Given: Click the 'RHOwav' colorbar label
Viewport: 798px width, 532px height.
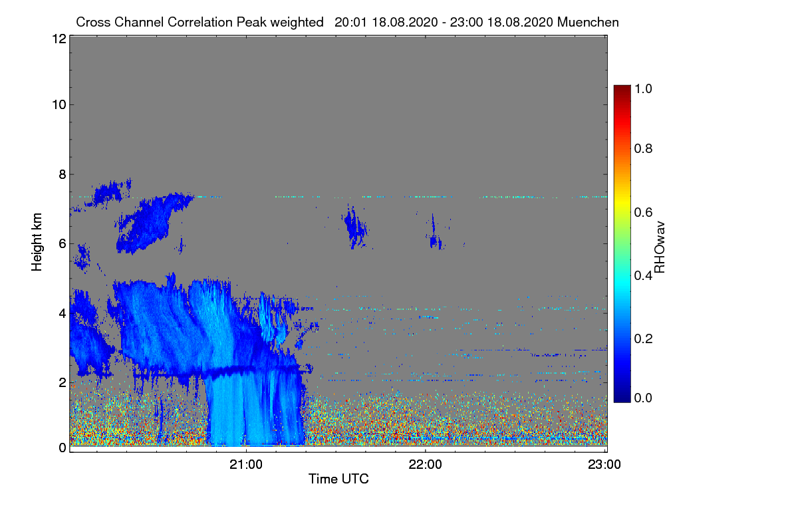Looking at the screenshot, I should 660,247.
